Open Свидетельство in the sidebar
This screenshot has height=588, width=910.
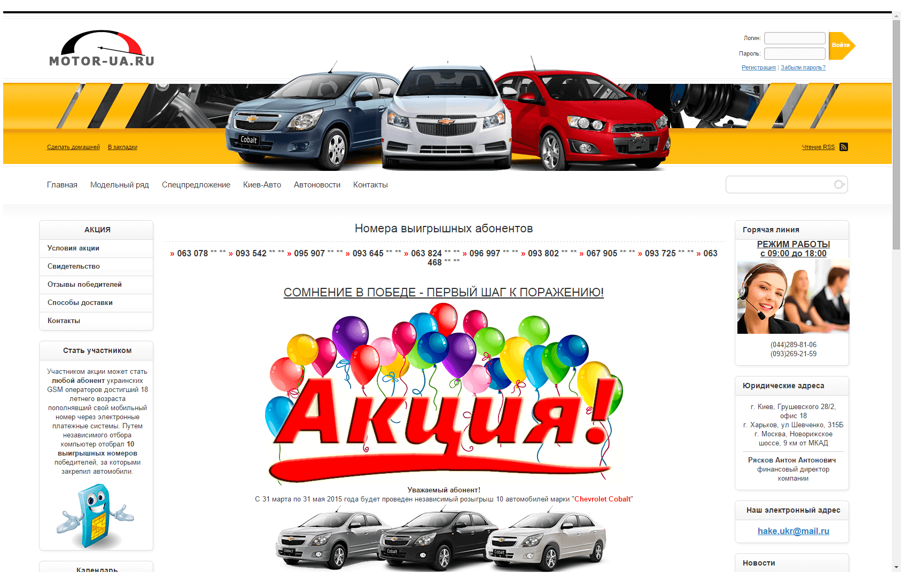tap(96, 266)
